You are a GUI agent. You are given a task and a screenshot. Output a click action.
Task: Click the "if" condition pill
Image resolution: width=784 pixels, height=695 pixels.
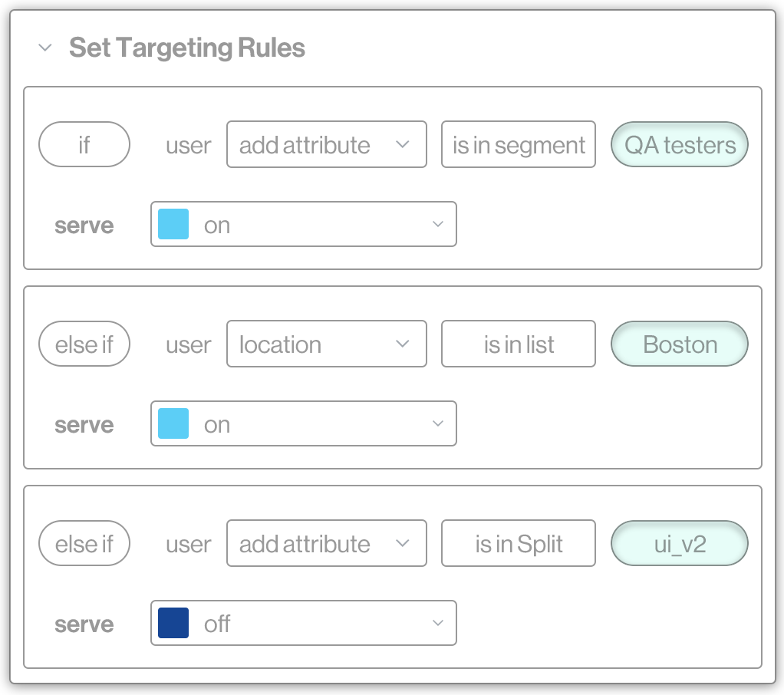click(x=84, y=144)
